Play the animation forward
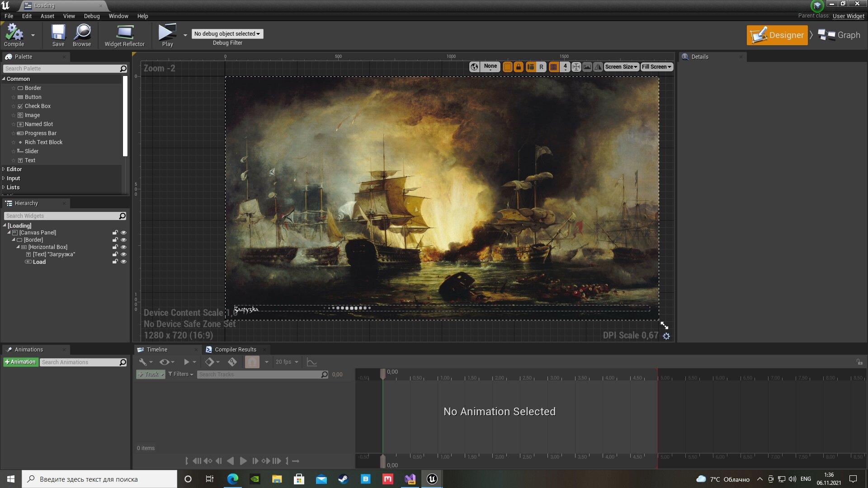Image resolution: width=868 pixels, height=488 pixels. 243,461
